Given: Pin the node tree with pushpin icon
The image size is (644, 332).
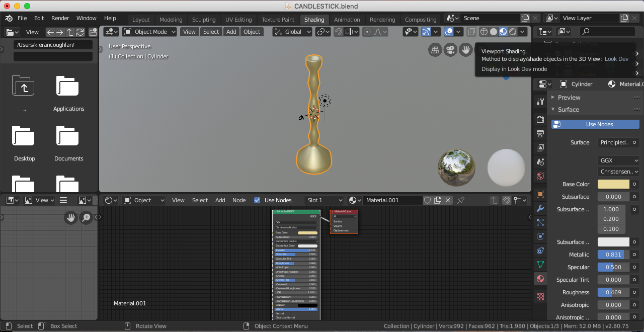Looking at the screenshot, I should tap(461, 200).
